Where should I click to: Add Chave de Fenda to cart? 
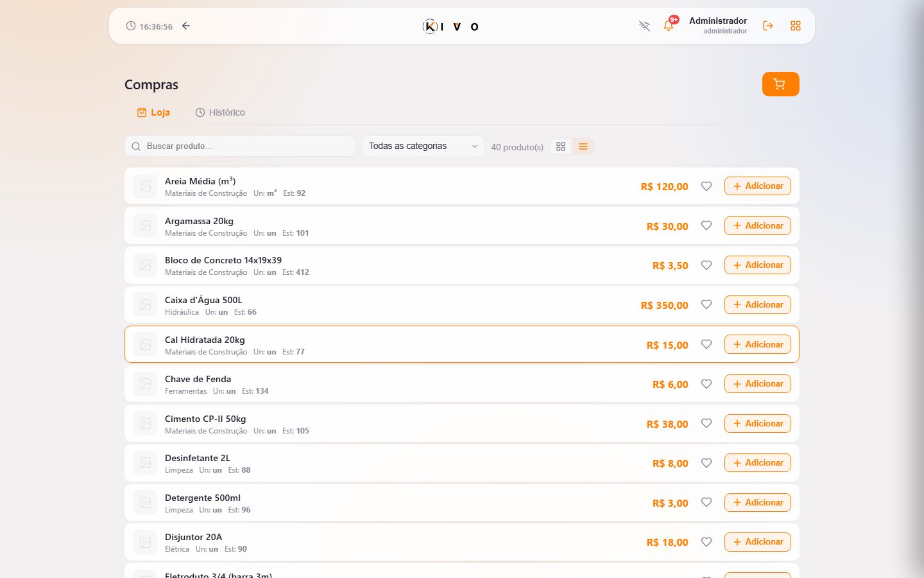tap(758, 384)
